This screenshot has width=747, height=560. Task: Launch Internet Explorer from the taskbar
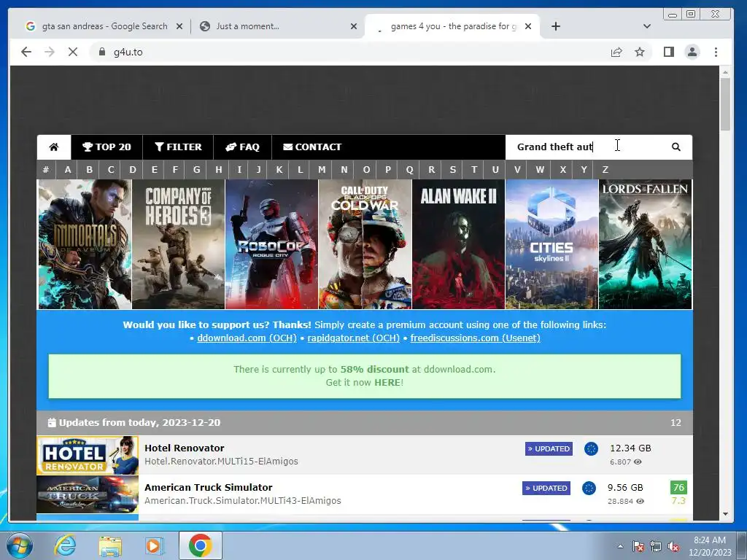point(64,545)
